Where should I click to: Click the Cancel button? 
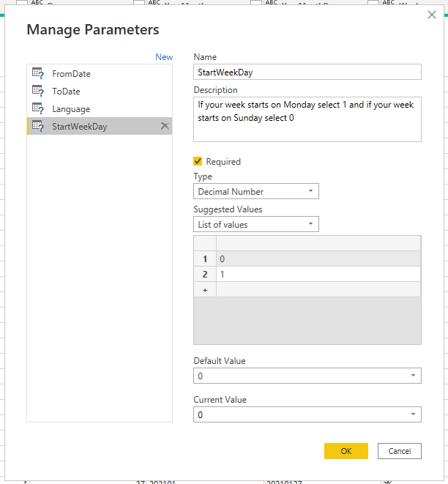tap(400, 451)
